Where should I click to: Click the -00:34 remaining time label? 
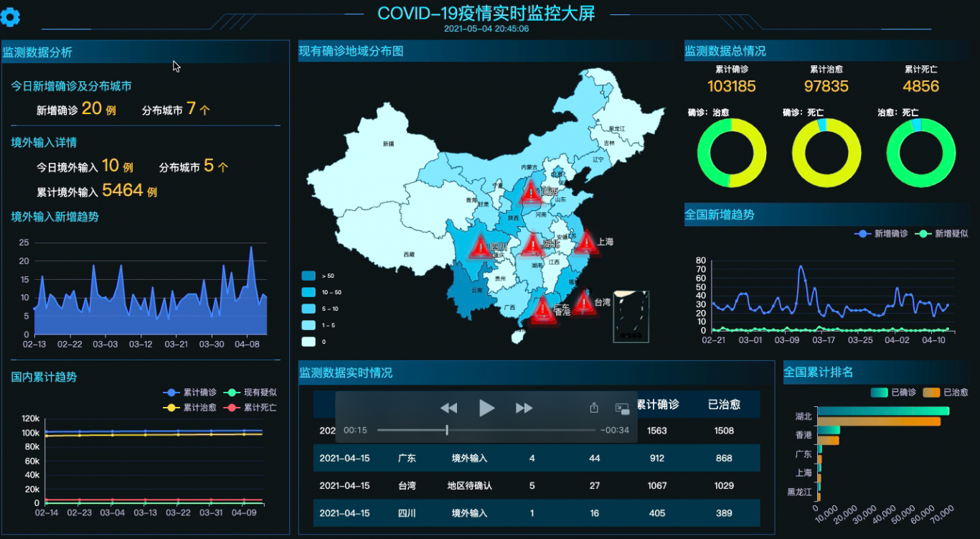(614, 431)
